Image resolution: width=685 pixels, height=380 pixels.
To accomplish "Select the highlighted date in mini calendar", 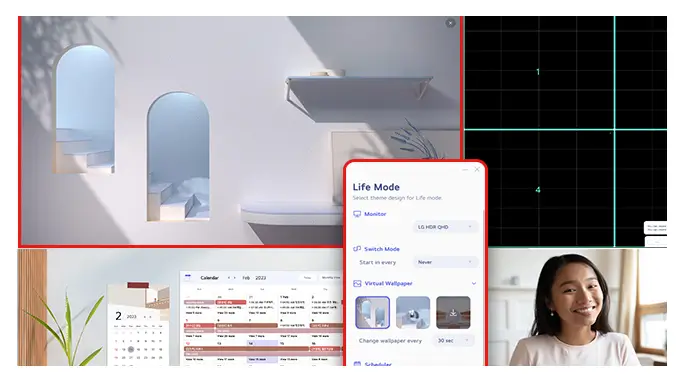I will pos(131,349).
